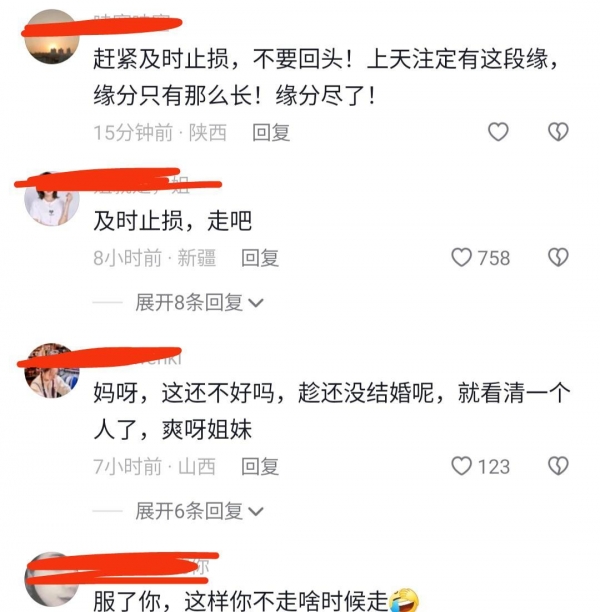Select comment starting 赶紧及时止损
The width and height of the screenshot is (600, 612).
[x=327, y=77]
